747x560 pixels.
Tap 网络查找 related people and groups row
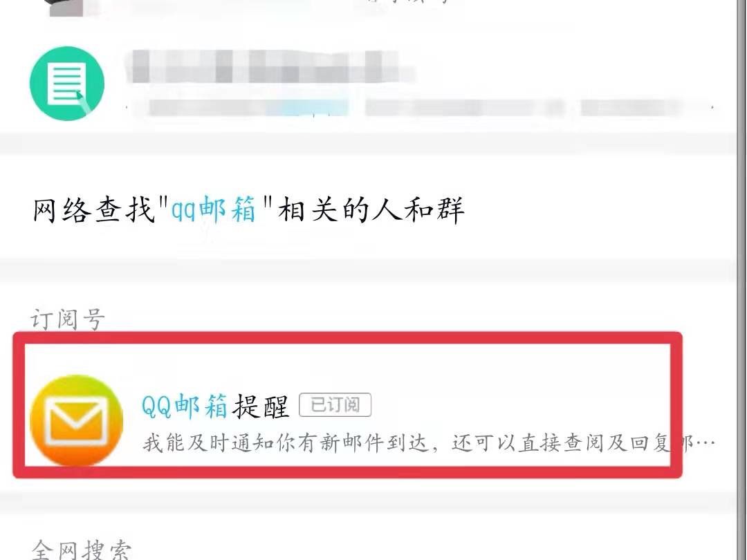point(367,209)
